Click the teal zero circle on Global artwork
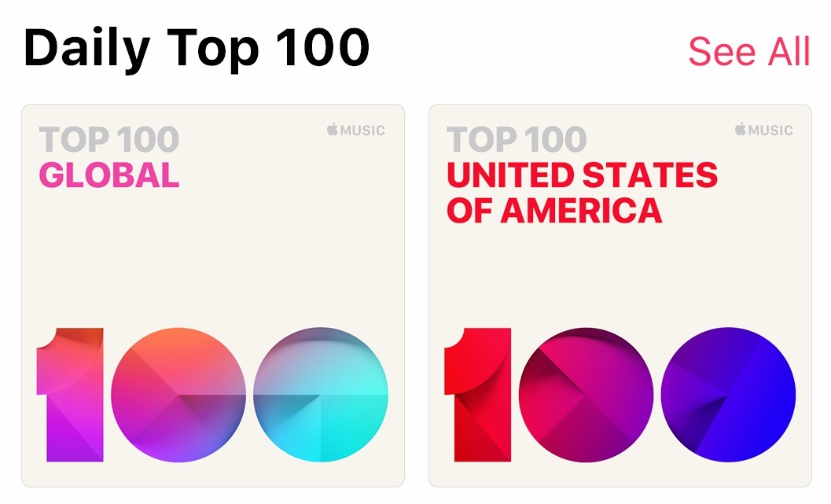This screenshot has height=504, width=831. click(x=321, y=395)
